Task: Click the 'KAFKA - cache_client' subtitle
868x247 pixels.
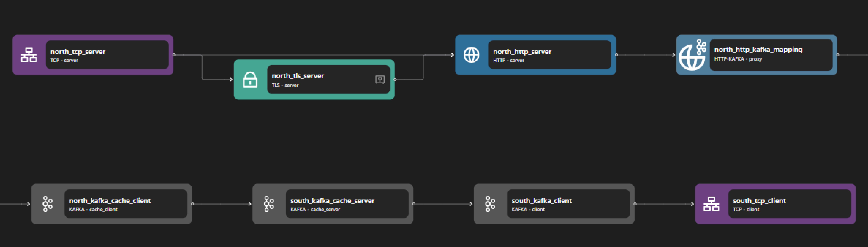Action: click(93, 210)
